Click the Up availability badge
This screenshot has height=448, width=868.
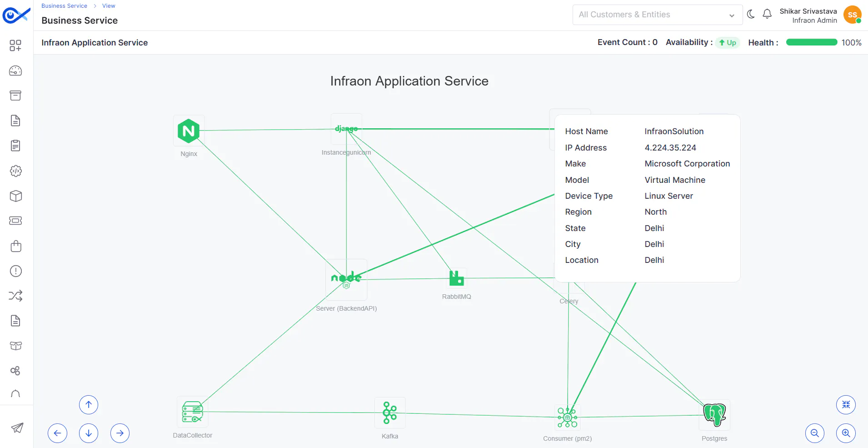tap(728, 43)
